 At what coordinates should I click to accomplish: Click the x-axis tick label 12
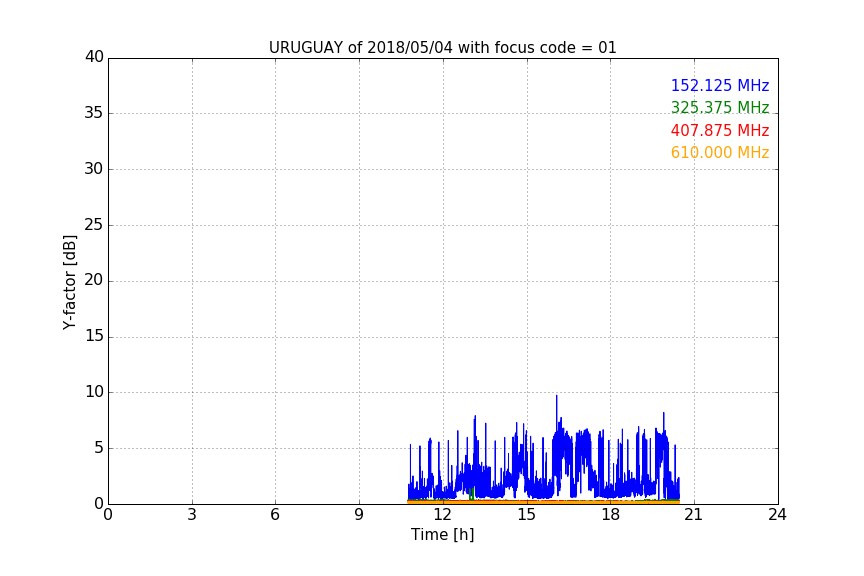point(442,515)
